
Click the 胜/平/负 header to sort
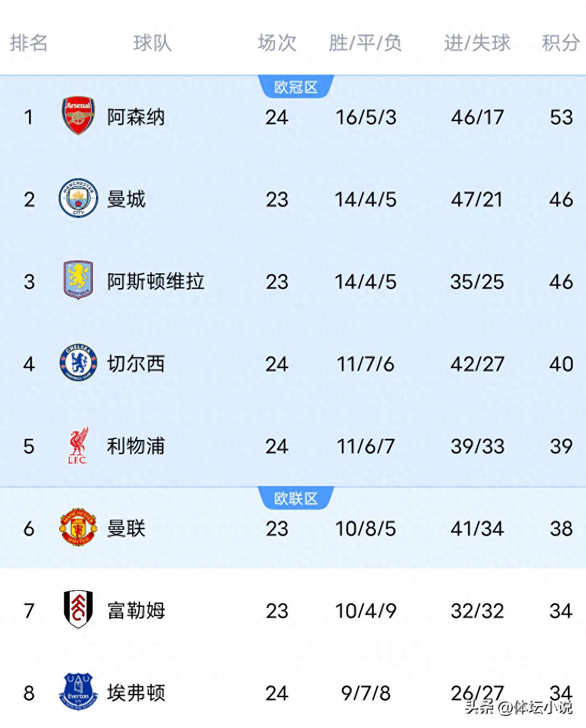click(x=366, y=43)
